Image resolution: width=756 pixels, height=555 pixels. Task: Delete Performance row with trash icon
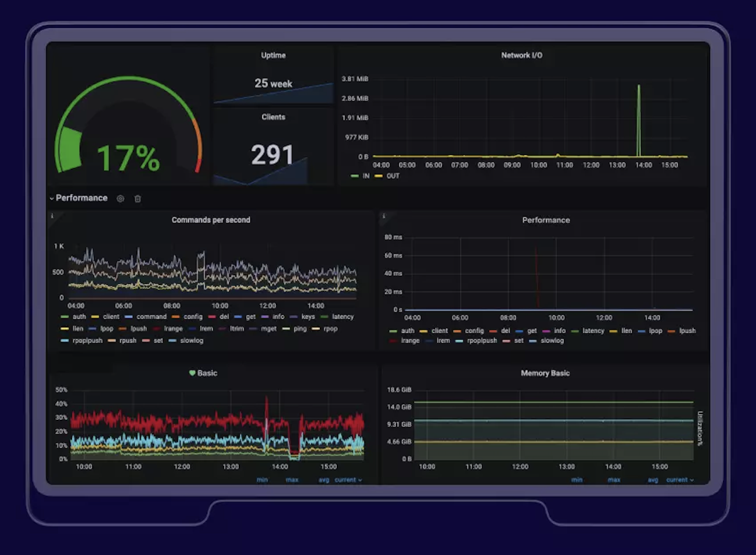(x=138, y=199)
